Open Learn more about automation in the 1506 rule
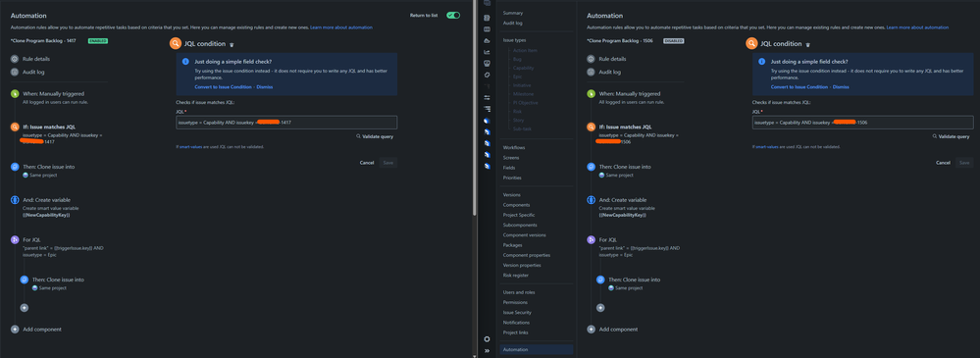This screenshot has width=980, height=358. (x=917, y=27)
